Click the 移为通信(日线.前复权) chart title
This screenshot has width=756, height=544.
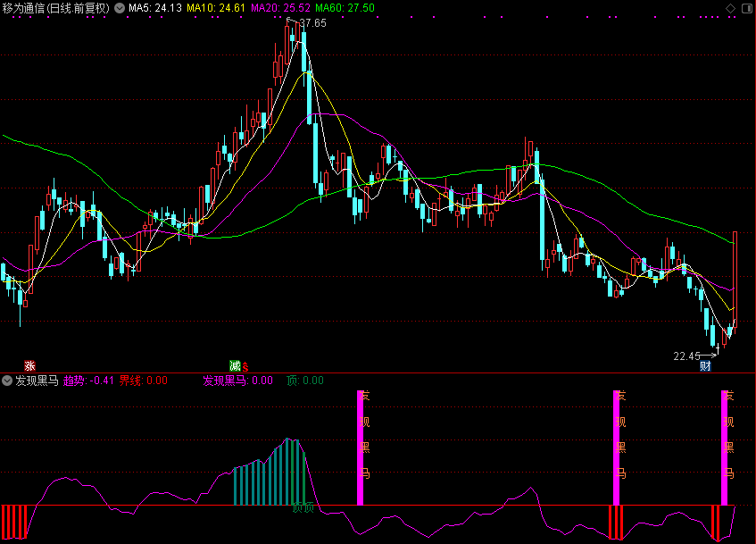(x=55, y=7)
